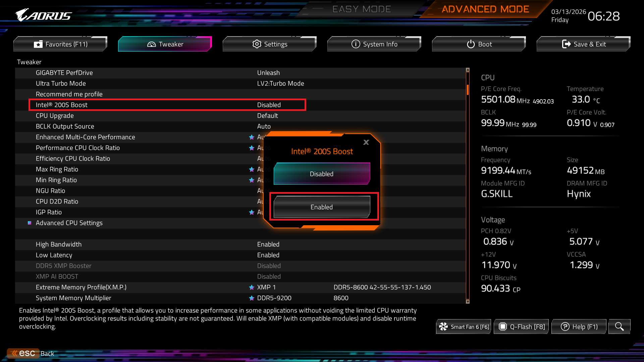Open Smart Fan 6 via fan icon
Screen dimensions: 644x362
[x=443, y=326]
